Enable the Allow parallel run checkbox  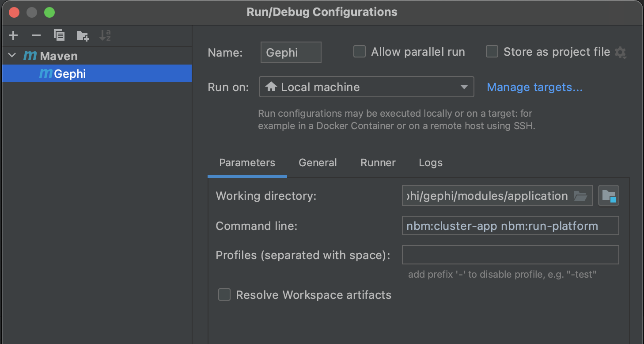(x=360, y=52)
